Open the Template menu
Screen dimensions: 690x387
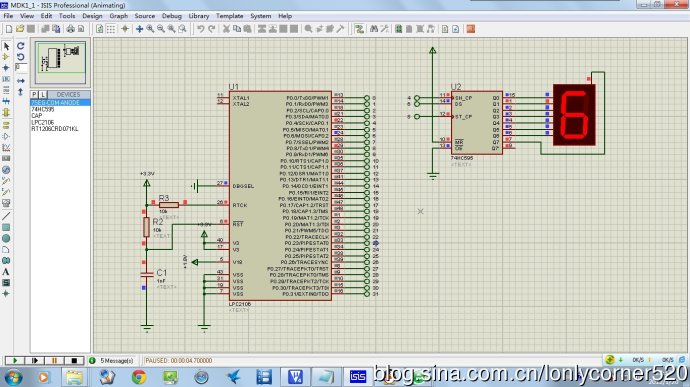coord(229,16)
